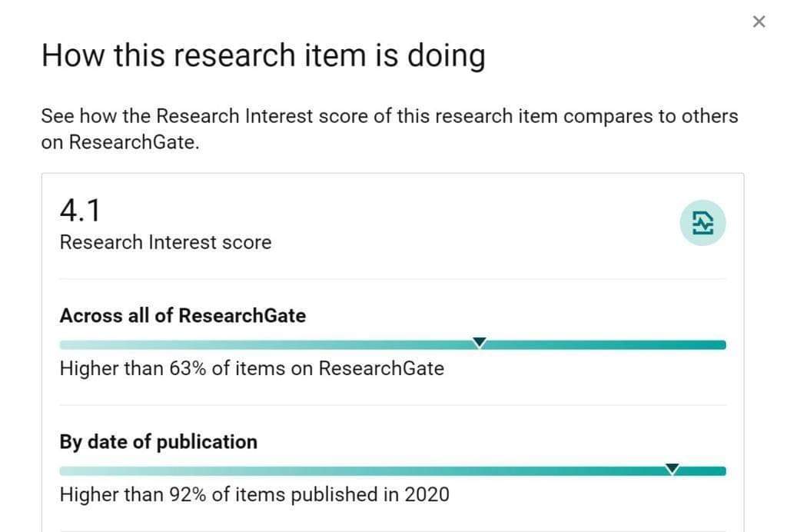Click Higher than 92% of items published in 2020 text
The height and width of the screenshot is (532, 787).
(254, 495)
